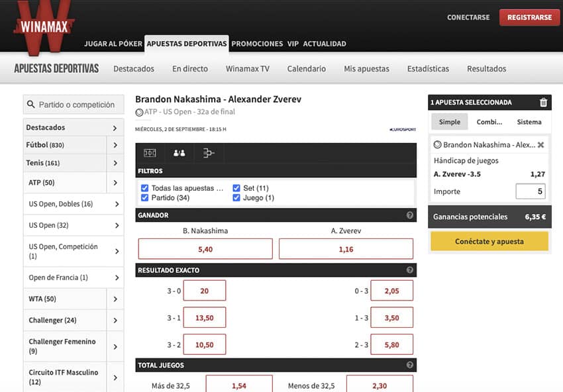The image size is (563, 392).
Task: Open the Apuestas Deportivas main tab
Action: tap(187, 44)
